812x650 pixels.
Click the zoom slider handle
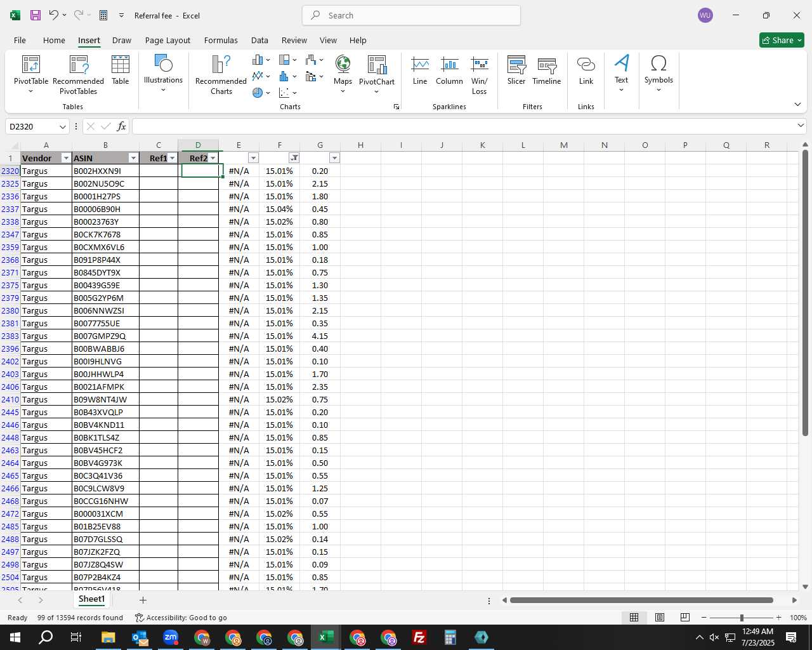[742, 618]
